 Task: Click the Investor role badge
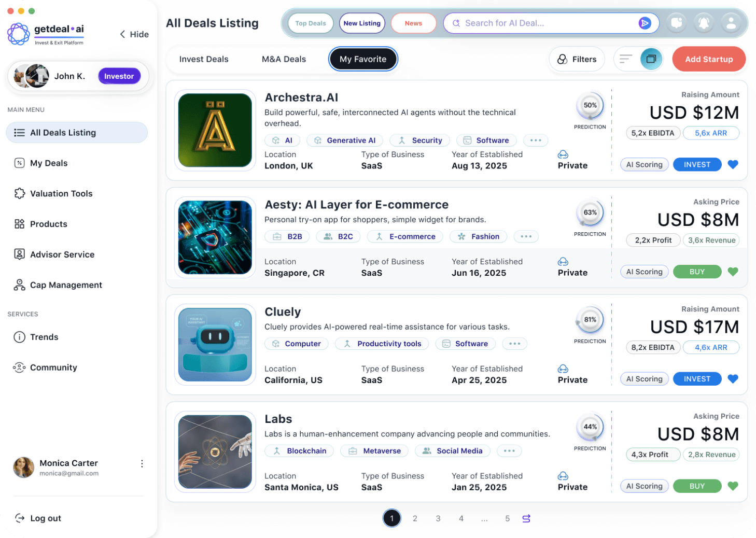point(119,76)
